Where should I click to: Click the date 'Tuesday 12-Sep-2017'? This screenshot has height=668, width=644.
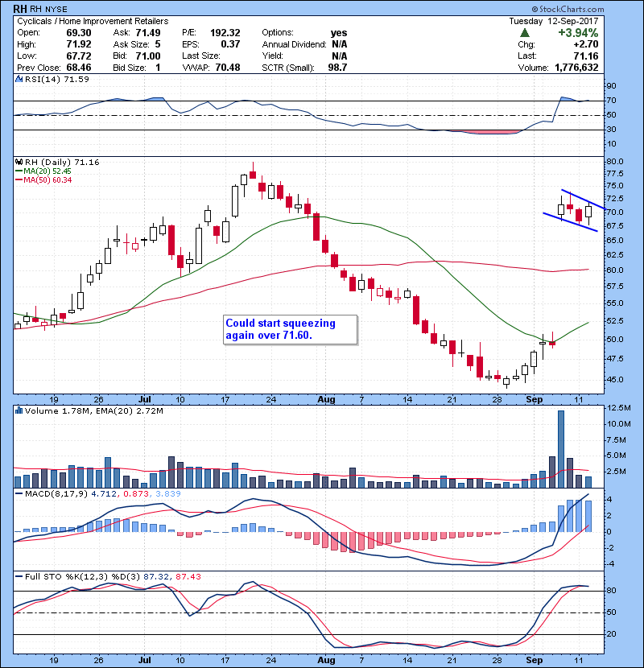(x=554, y=21)
